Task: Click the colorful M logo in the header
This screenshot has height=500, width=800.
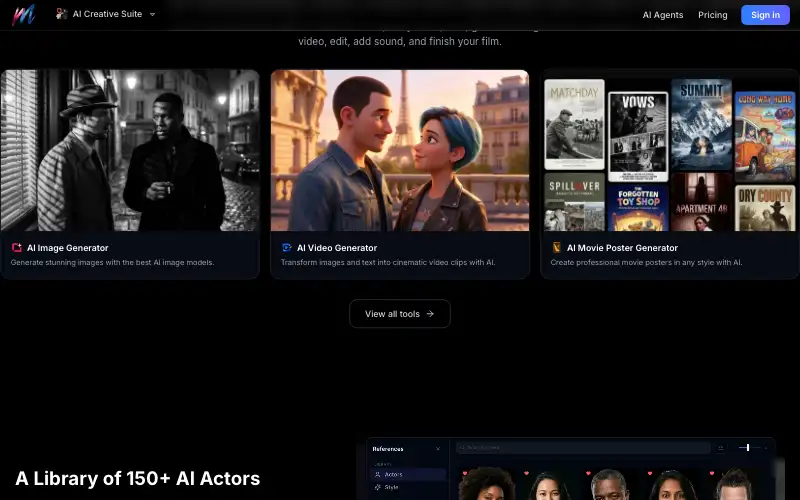Action: point(23,15)
